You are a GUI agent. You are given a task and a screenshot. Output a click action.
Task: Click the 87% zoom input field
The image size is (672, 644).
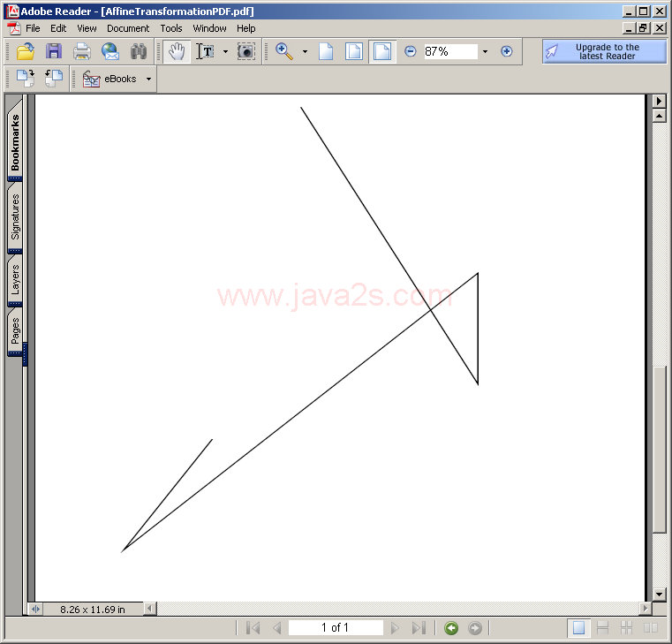pos(450,51)
